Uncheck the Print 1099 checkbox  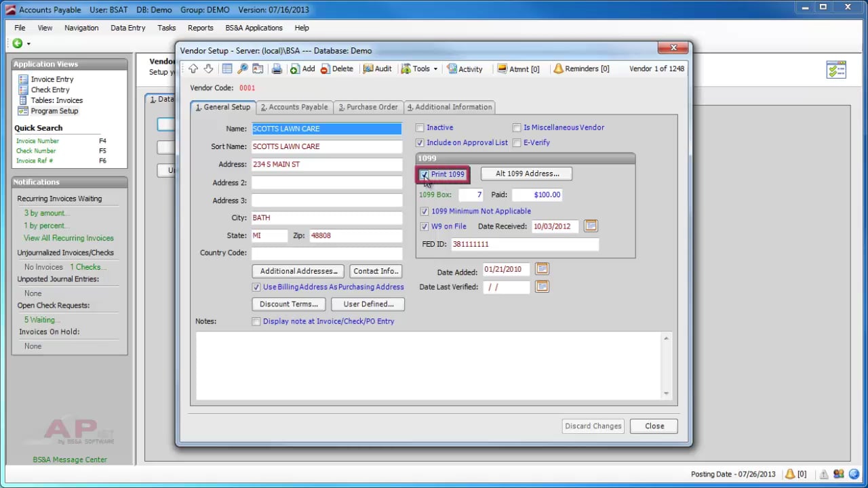click(x=425, y=174)
